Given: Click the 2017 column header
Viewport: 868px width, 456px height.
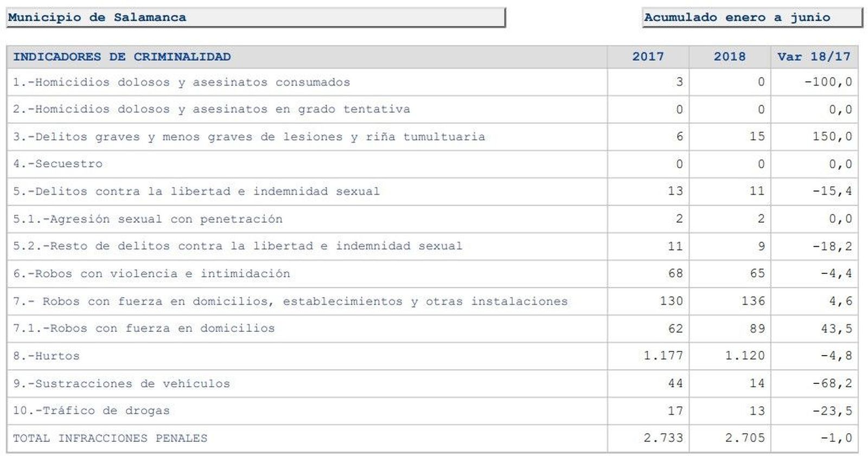Looking at the screenshot, I should pos(648,56).
